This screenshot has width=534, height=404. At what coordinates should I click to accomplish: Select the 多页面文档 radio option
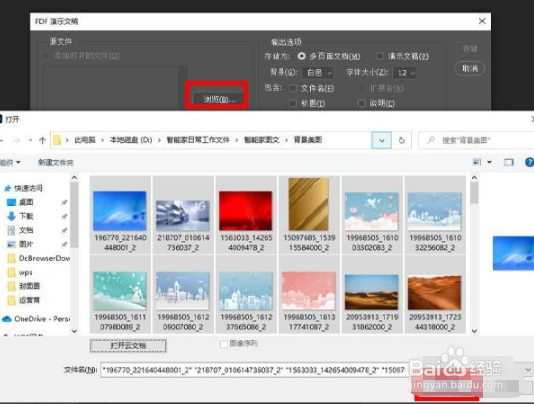coord(302,56)
